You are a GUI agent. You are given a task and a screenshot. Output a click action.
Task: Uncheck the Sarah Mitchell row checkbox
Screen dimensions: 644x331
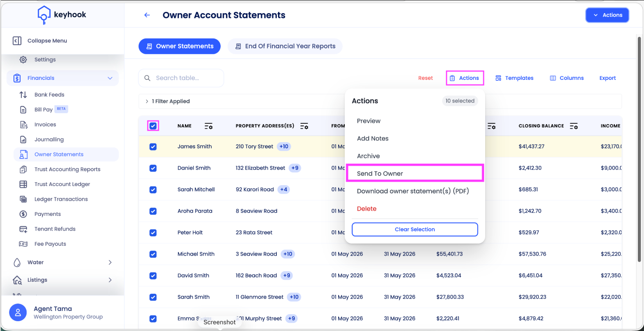coord(153,190)
